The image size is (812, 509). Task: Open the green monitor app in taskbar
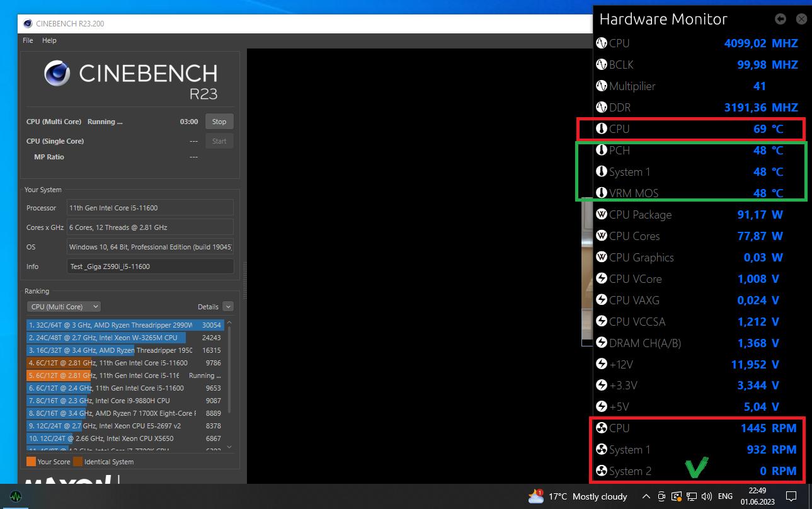(x=16, y=496)
